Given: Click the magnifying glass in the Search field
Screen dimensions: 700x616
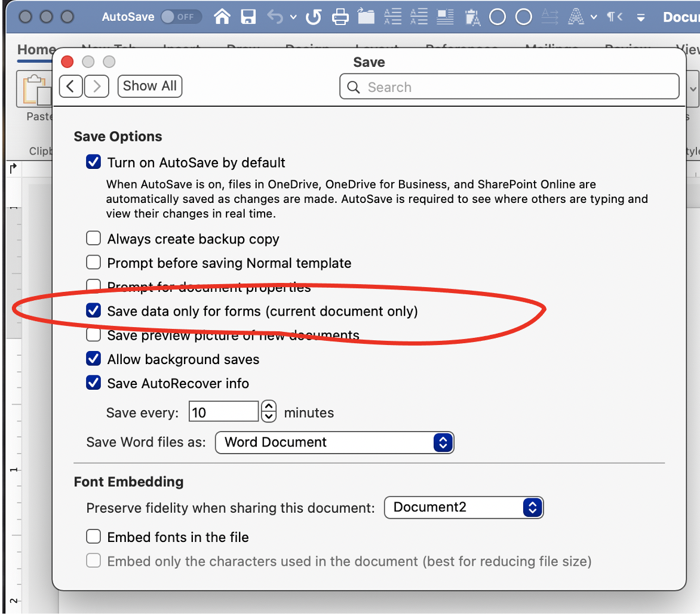Looking at the screenshot, I should tap(353, 87).
